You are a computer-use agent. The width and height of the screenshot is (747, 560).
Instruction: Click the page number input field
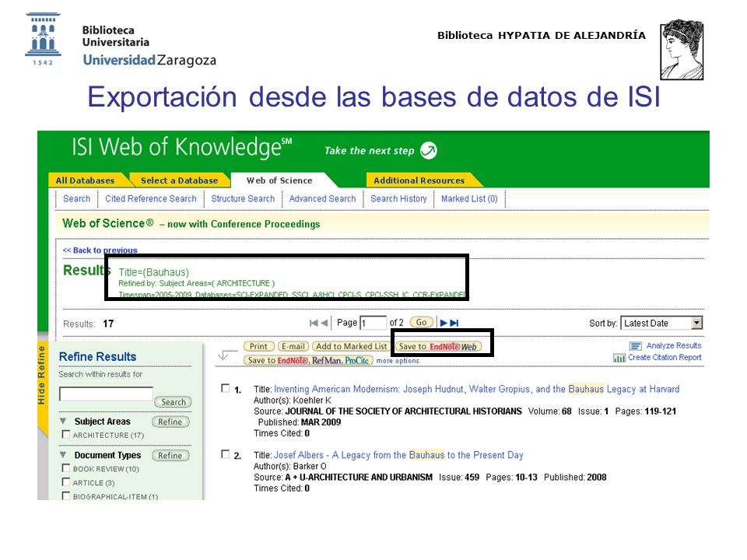point(373,323)
